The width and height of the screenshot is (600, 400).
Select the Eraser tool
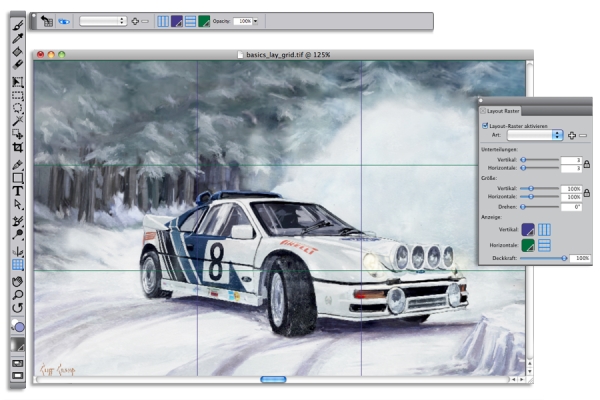click(18, 64)
